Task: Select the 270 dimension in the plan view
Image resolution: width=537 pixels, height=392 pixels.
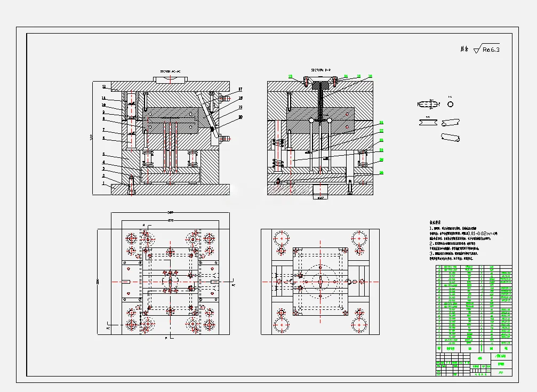Action: (x=171, y=220)
